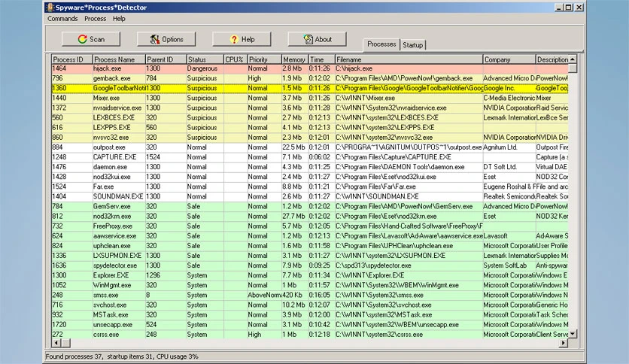Image resolution: width=629 pixels, height=364 pixels.
Task: Select the nvsvc32.exe process
Action: (x=111, y=137)
